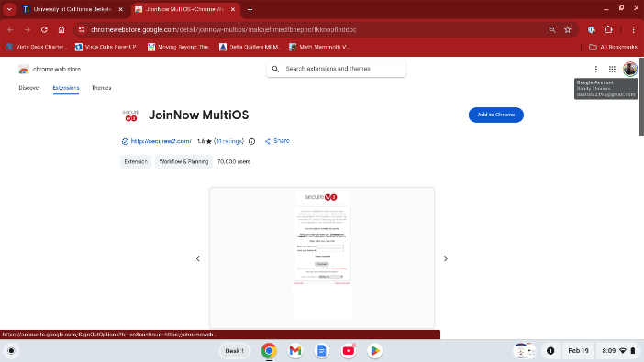Open the browser home page
This screenshot has width=644, height=362.
pyautogui.click(x=61, y=29)
